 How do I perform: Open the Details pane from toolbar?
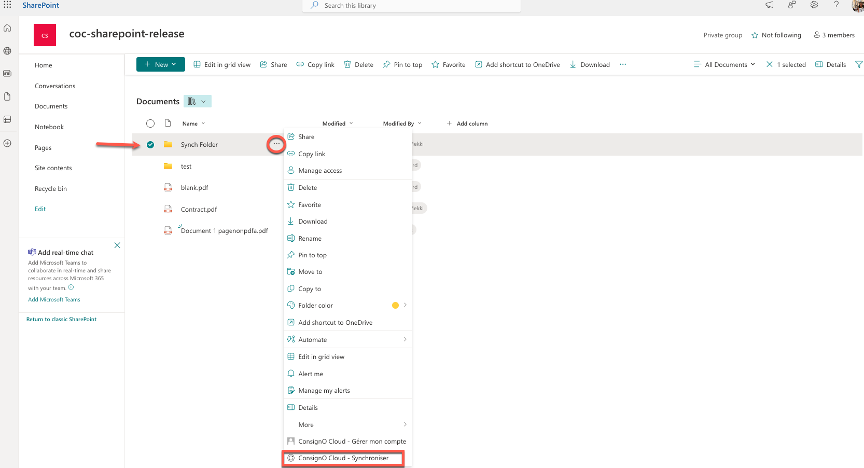831,65
